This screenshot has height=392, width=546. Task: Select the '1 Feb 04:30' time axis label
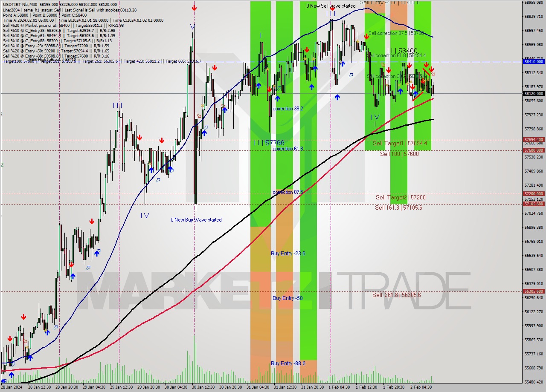pyautogui.click(x=339, y=387)
